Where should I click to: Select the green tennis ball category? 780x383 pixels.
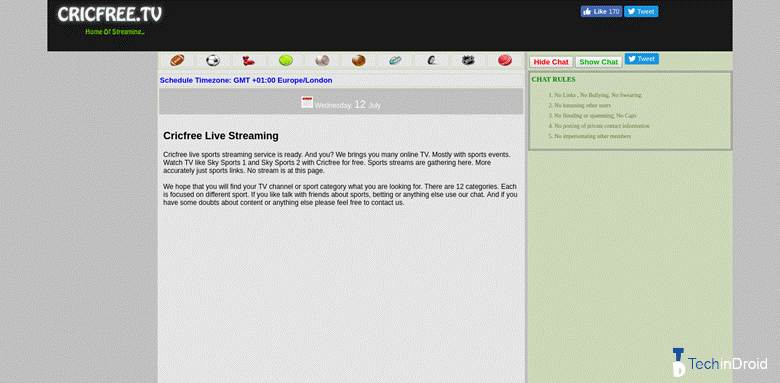(286, 61)
